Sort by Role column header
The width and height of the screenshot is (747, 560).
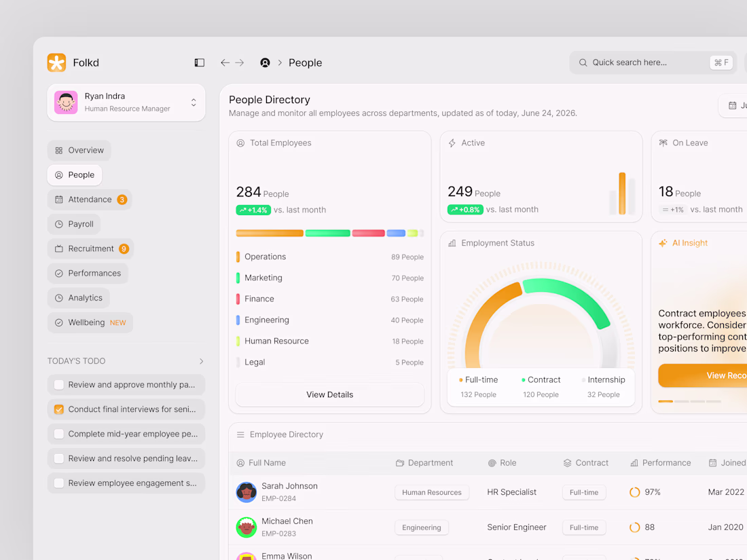pyautogui.click(x=502, y=463)
